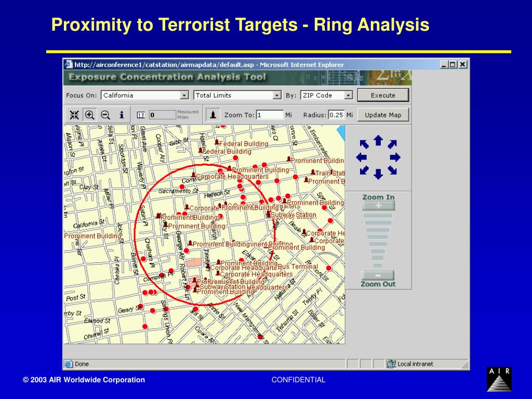Click the California St street label
The width and height of the screenshot is (532, 399).
coord(89,224)
